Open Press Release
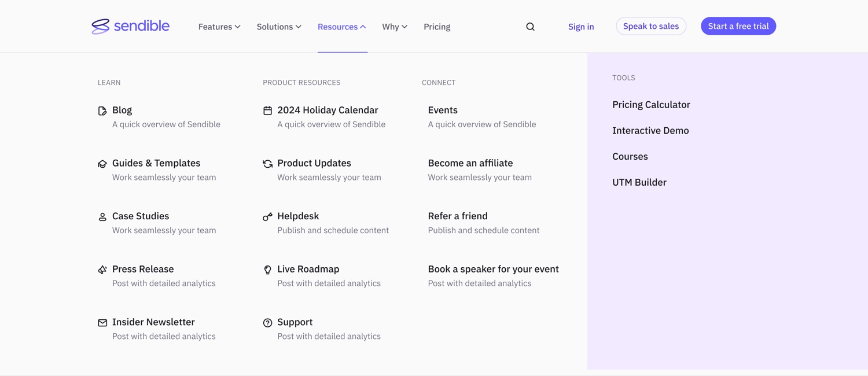The image size is (868, 376). (x=143, y=269)
